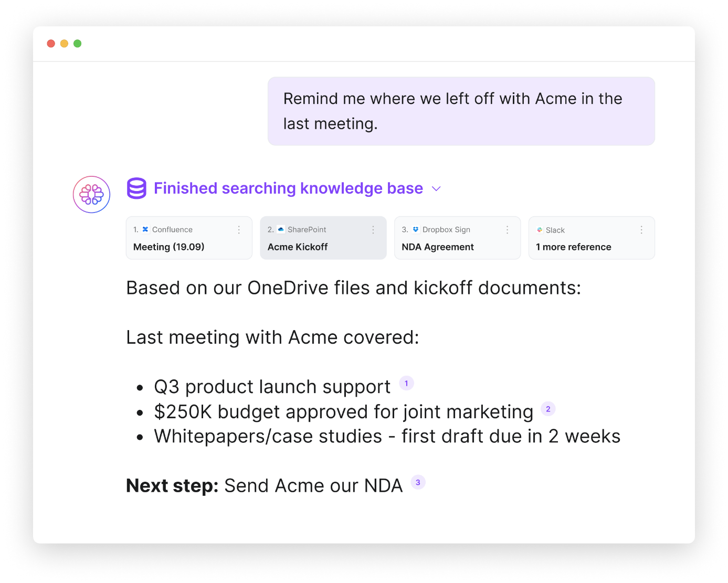Click the knowledge base database icon

coord(136,188)
